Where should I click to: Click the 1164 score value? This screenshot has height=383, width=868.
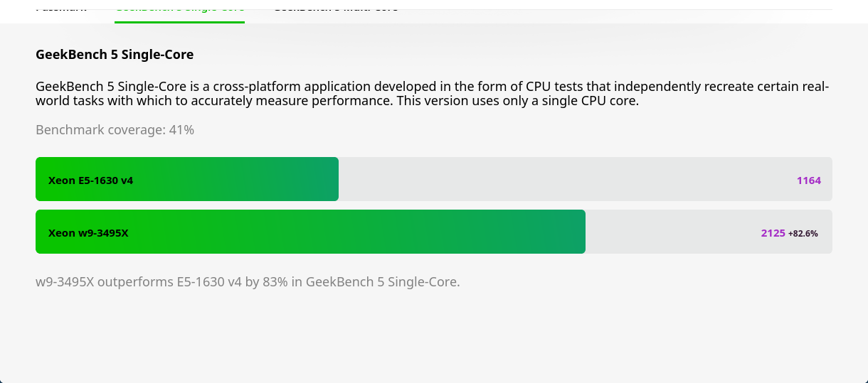click(x=809, y=180)
